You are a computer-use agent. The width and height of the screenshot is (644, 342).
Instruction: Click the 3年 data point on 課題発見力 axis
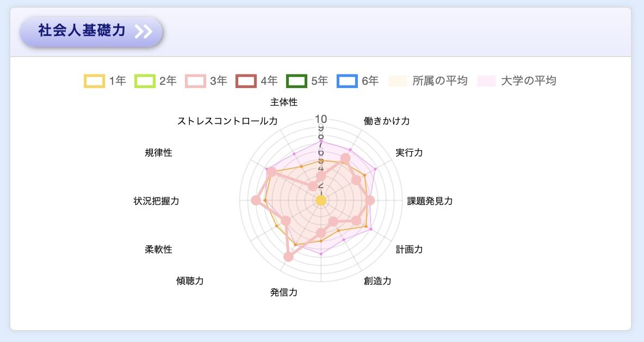tap(370, 201)
